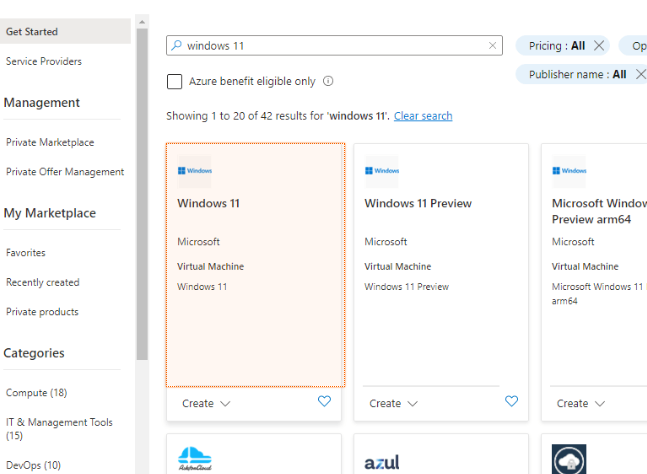647x474 pixels.
Task: Go to Favorites in My Marketplace
Action: (26, 253)
